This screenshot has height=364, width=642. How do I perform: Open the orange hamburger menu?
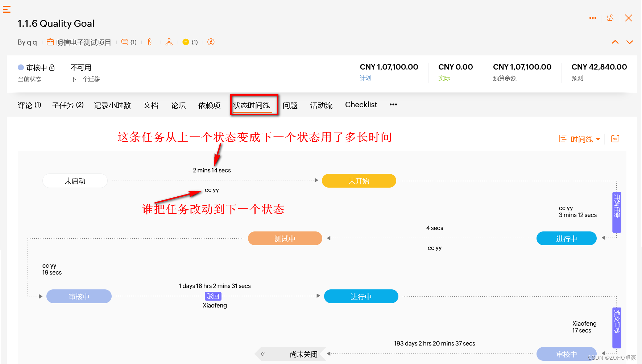click(x=7, y=9)
